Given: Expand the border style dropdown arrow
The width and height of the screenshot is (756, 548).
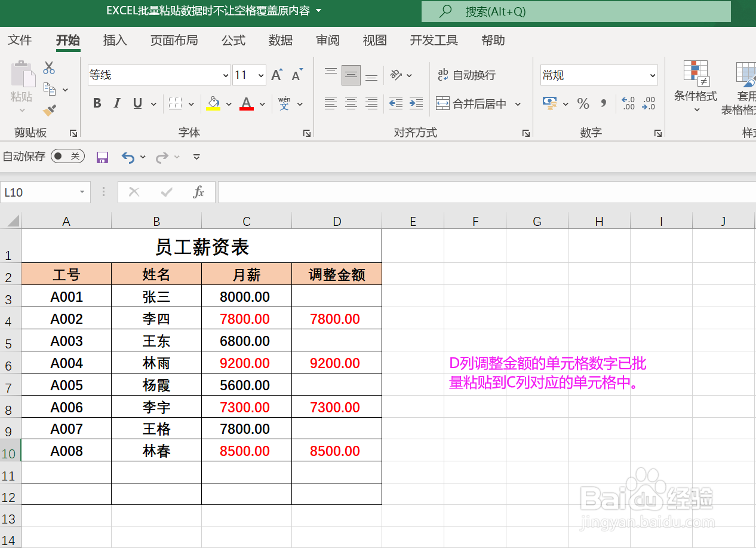Looking at the screenshot, I should [190, 103].
